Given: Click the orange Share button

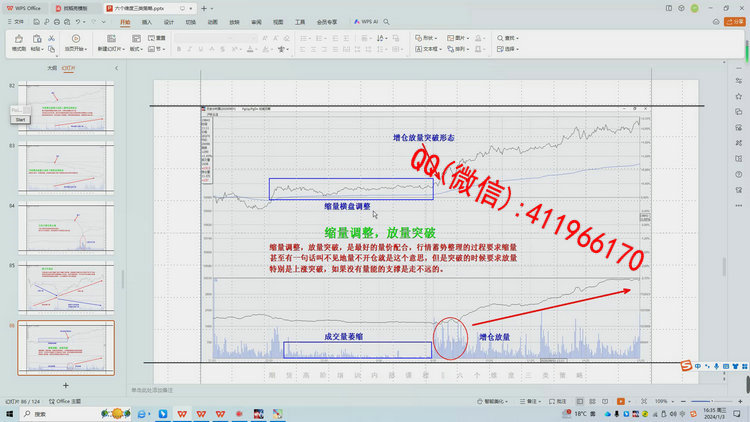Looking at the screenshot, I should click(735, 22).
